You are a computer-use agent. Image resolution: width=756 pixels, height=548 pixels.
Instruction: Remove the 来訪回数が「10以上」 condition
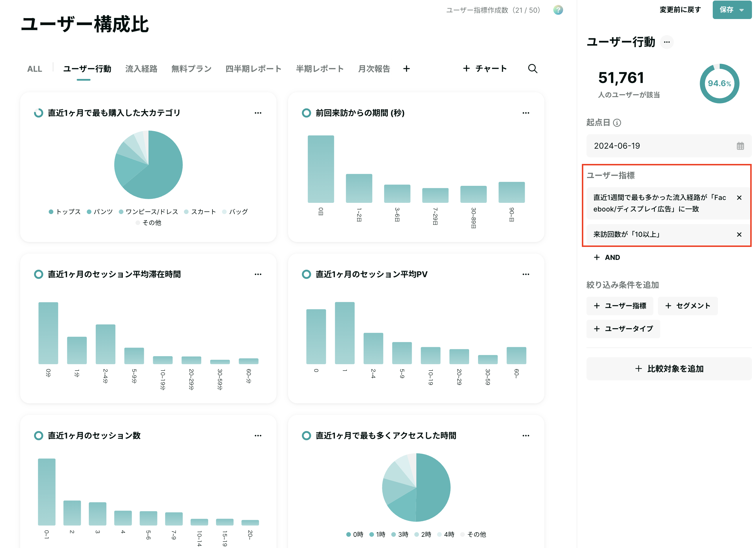coord(739,235)
